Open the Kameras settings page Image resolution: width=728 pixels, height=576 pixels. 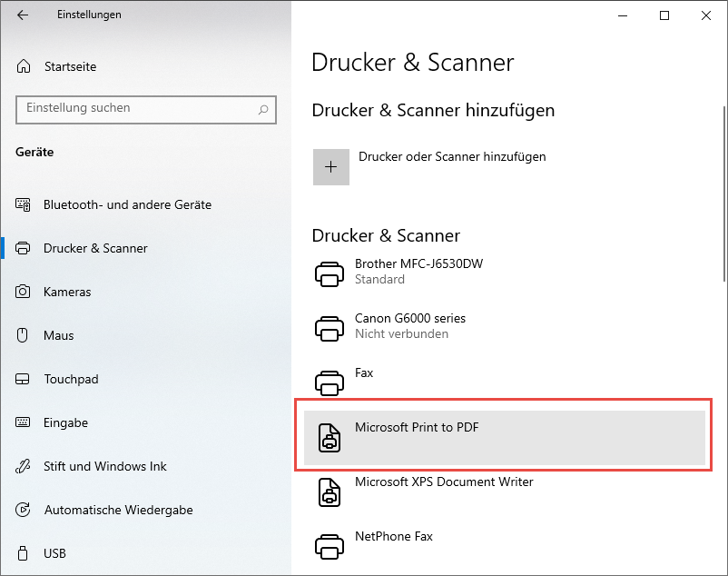point(67,292)
